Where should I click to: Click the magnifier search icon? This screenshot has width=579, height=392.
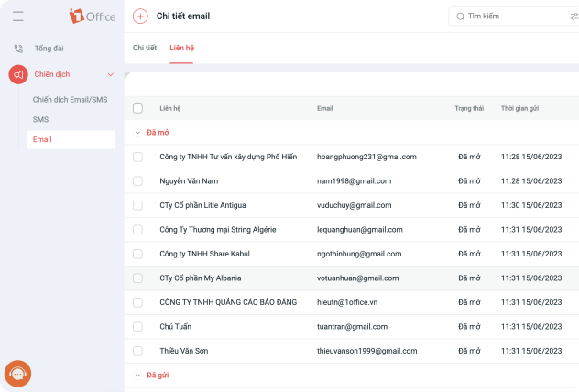point(460,16)
